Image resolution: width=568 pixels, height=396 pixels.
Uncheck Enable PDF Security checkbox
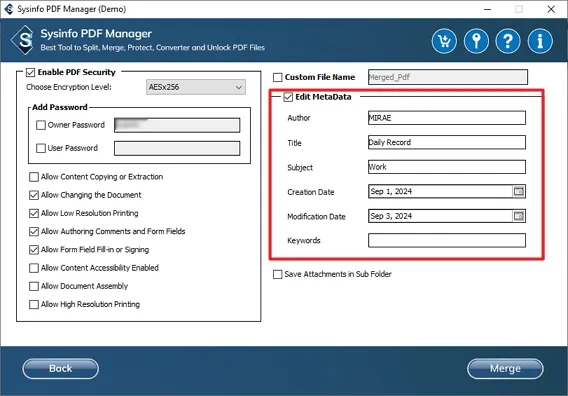coord(30,72)
